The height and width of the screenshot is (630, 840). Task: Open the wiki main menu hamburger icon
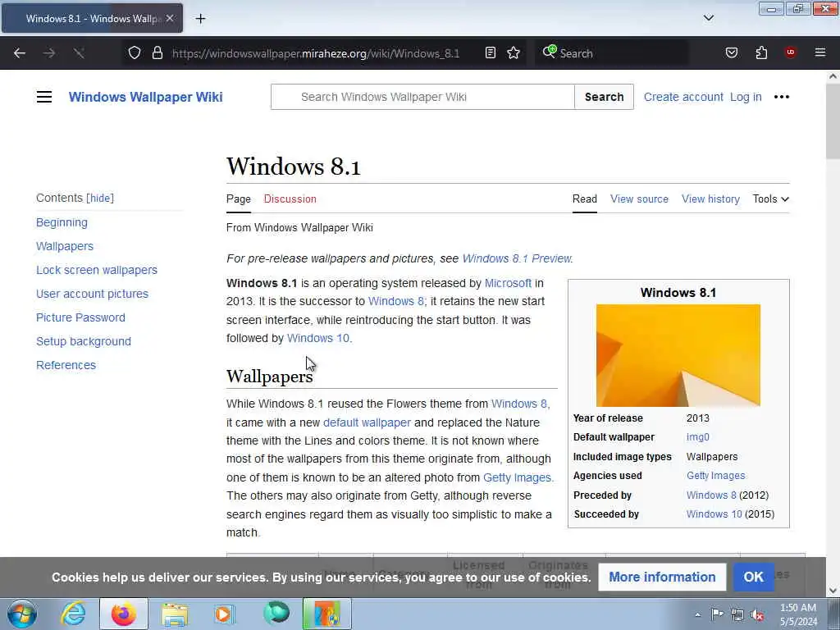click(x=44, y=97)
